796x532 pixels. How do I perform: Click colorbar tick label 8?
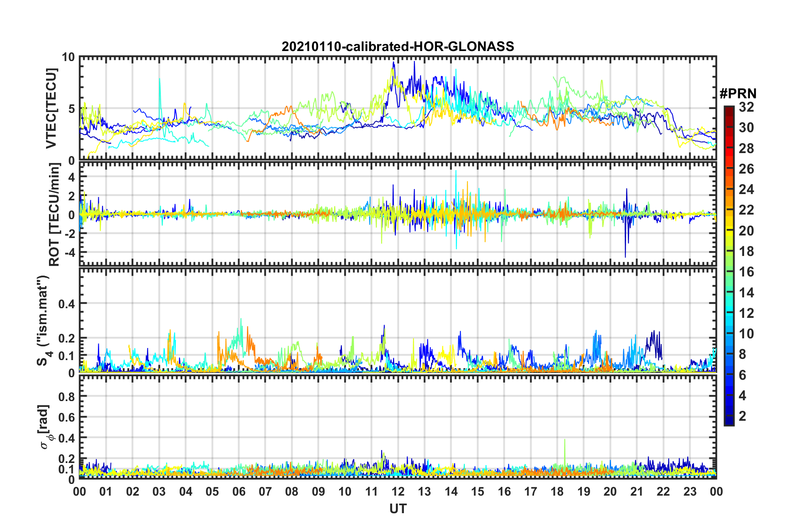tap(742, 354)
